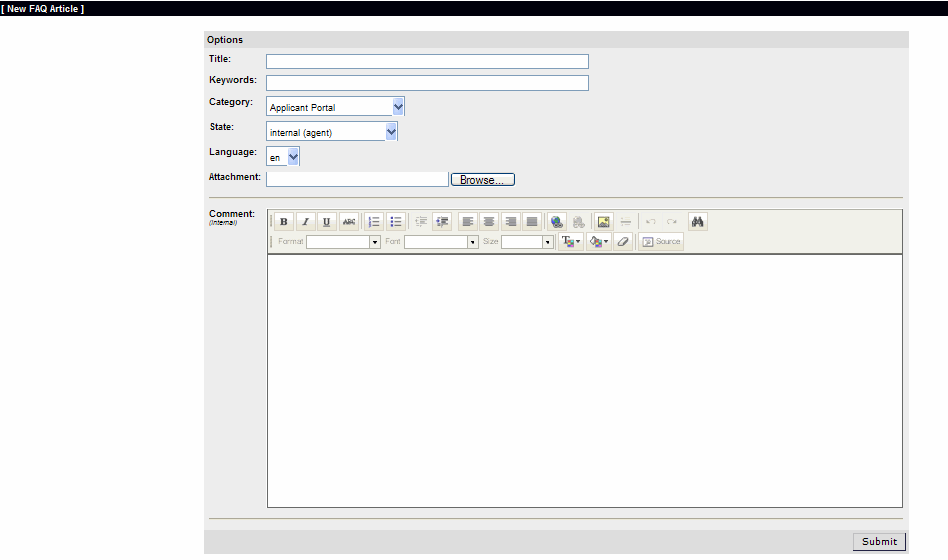Viewport: 948px width, 560px height.
Task: Open the text color picker
Action: tap(571, 242)
